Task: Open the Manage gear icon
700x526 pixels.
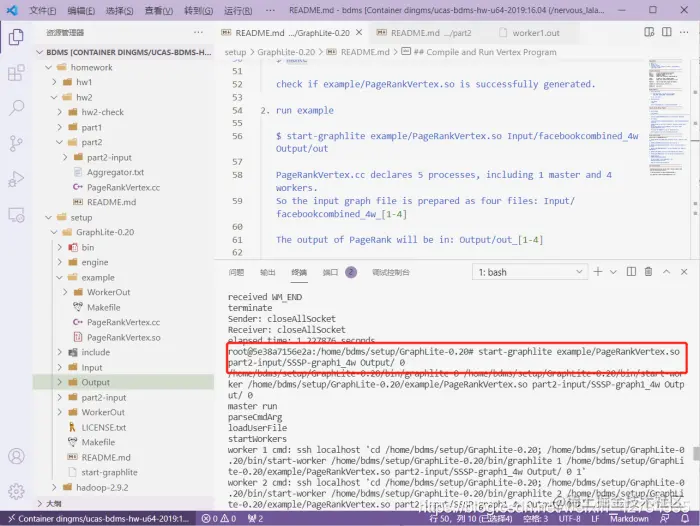Action: pos(16,491)
